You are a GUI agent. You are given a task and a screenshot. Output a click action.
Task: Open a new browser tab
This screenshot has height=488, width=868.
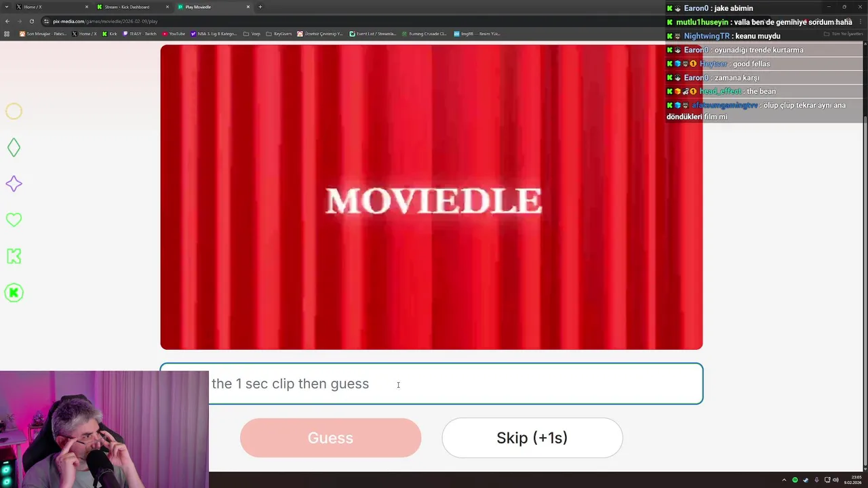pyautogui.click(x=260, y=7)
